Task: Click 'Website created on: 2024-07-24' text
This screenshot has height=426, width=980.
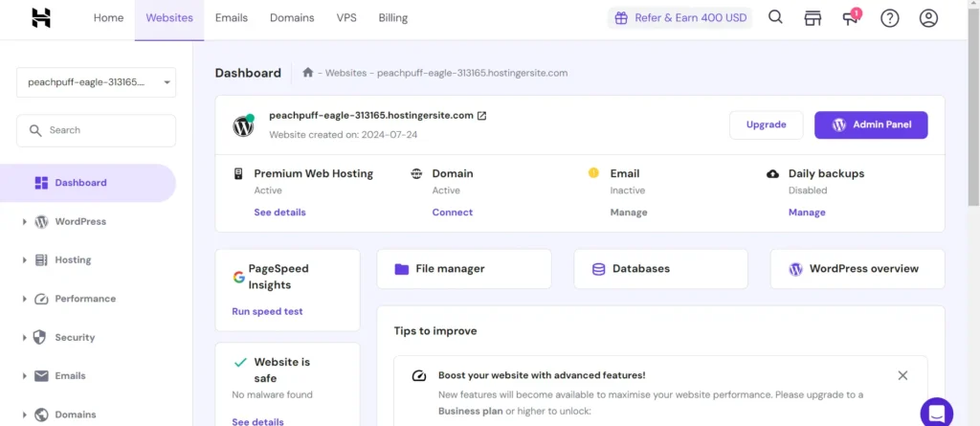Action: [344, 134]
